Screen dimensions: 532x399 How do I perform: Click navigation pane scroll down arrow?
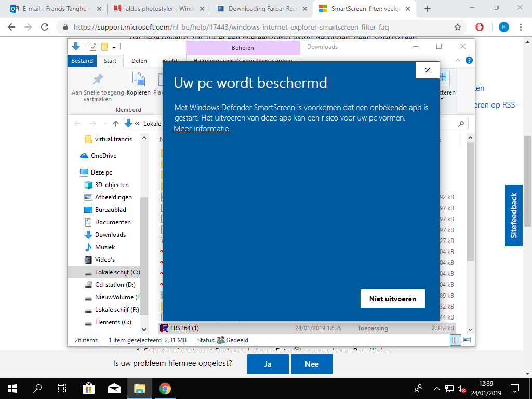tap(144, 329)
